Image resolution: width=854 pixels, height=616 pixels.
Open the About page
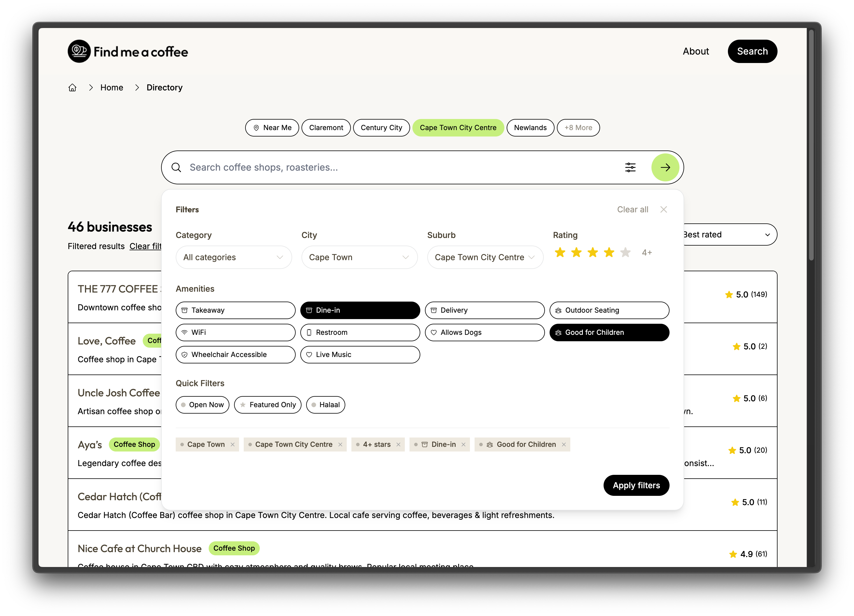pos(696,51)
